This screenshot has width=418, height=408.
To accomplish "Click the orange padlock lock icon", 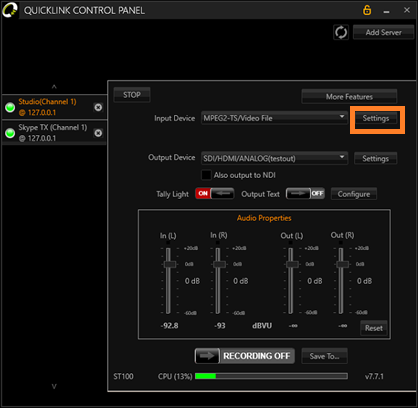I will [367, 10].
